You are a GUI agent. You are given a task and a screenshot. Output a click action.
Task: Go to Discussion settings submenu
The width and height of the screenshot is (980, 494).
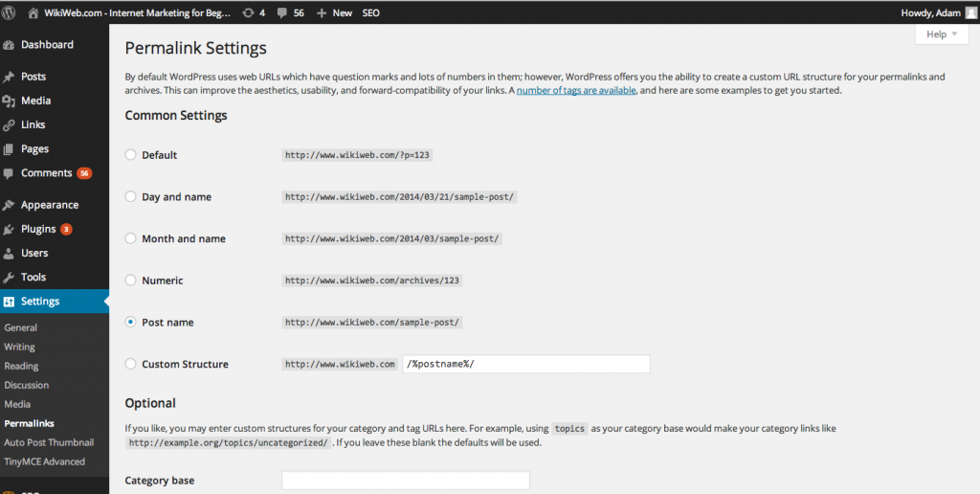tap(26, 385)
